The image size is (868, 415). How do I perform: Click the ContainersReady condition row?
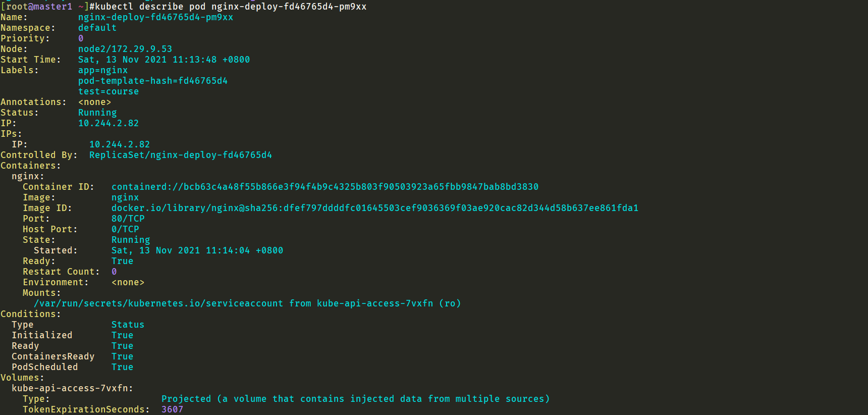point(73,356)
